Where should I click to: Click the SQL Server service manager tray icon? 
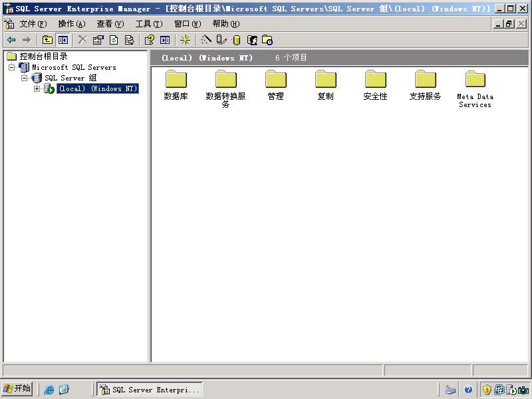(x=511, y=390)
